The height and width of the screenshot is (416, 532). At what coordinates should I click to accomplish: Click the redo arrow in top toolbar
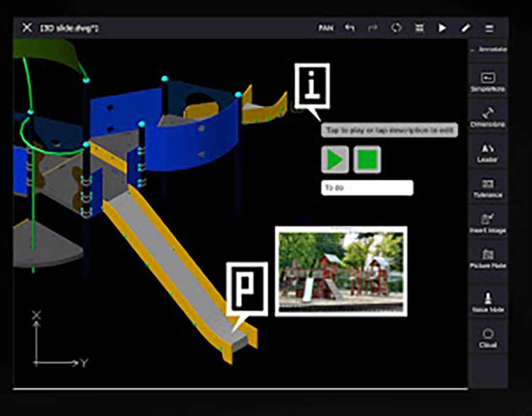[372, 28]
